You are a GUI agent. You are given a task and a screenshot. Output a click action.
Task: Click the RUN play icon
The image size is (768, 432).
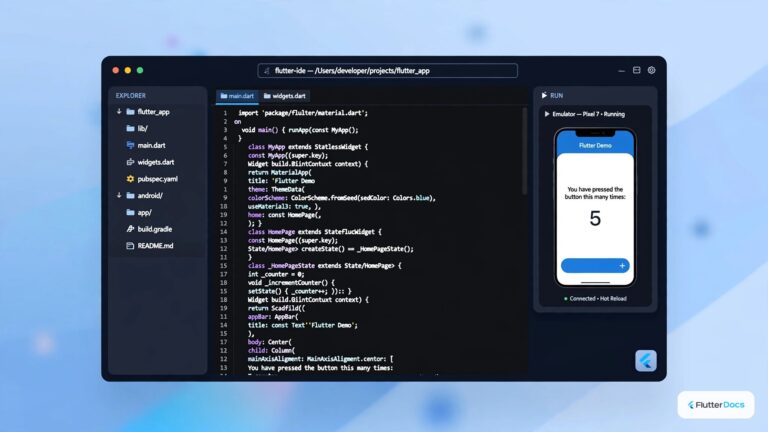(x=544, y=96)
